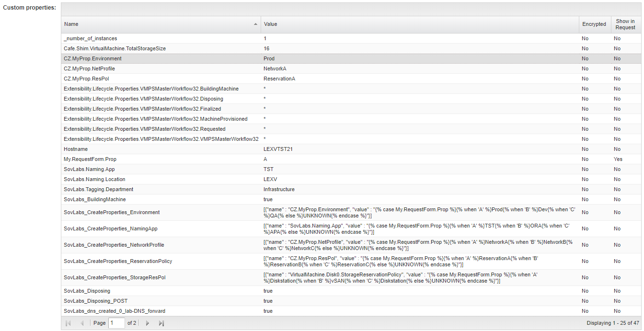Click the CZ.MyProp.NetProfile row

tap(91, 68)
